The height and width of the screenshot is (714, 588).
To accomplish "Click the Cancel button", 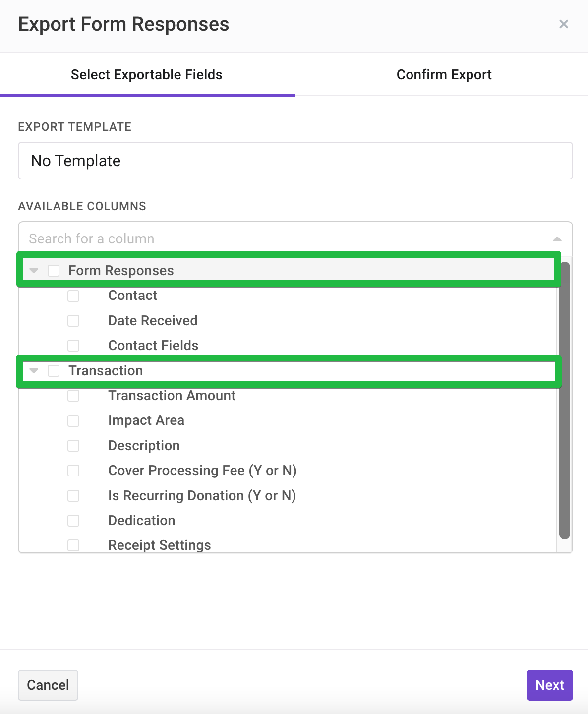I will (48, 685).
